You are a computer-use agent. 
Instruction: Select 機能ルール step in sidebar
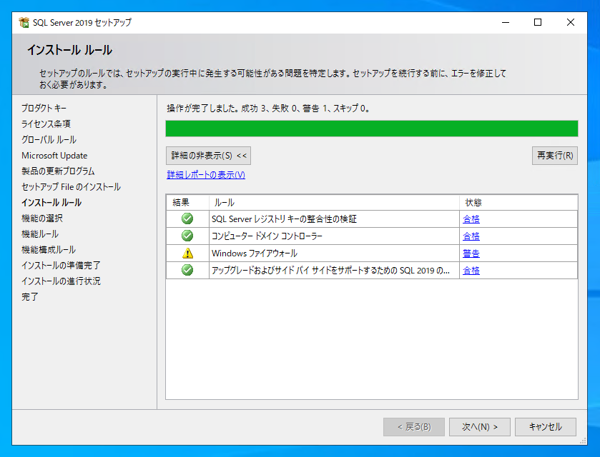point(40,234)
